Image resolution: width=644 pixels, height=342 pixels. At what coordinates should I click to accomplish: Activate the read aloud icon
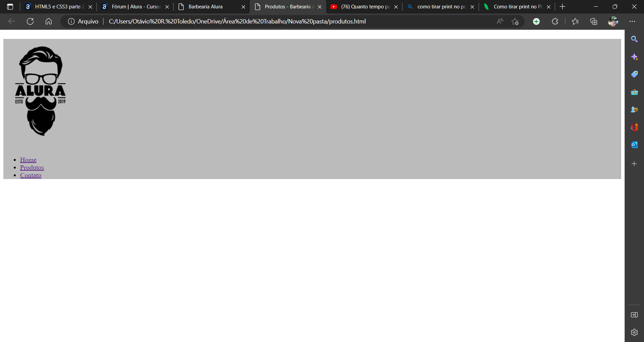coord(500,21)
